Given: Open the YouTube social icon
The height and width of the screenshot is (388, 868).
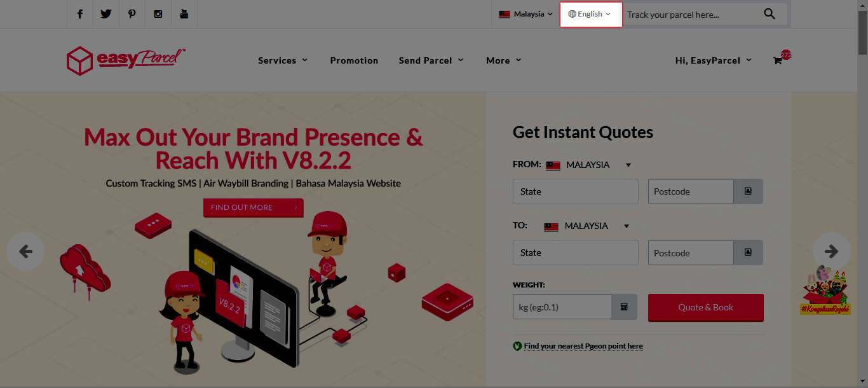Looking at the screenshot, I should 184,14.
